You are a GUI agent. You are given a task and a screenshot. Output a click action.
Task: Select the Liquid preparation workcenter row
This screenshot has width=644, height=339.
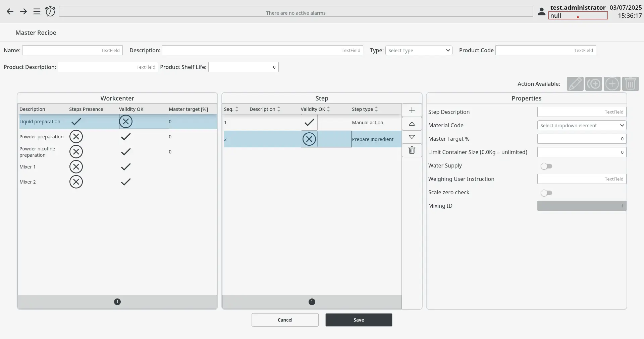click(117, 122)
